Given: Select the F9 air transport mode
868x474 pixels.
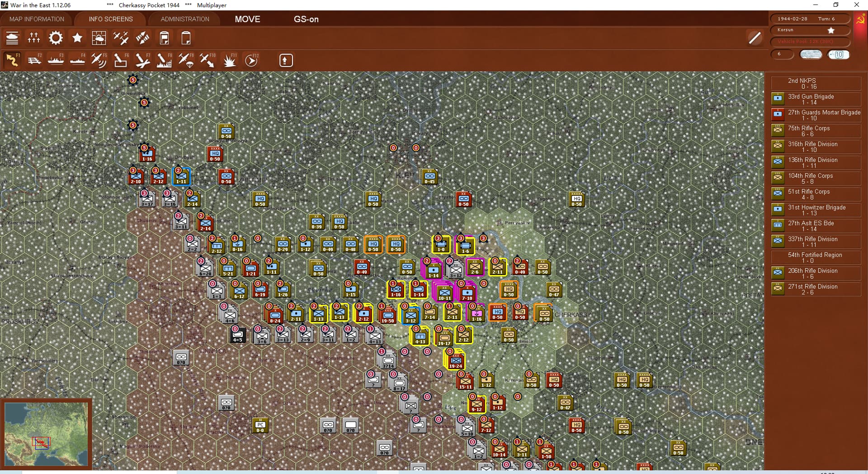Looking at the screenshot, I should coord(186,60).
